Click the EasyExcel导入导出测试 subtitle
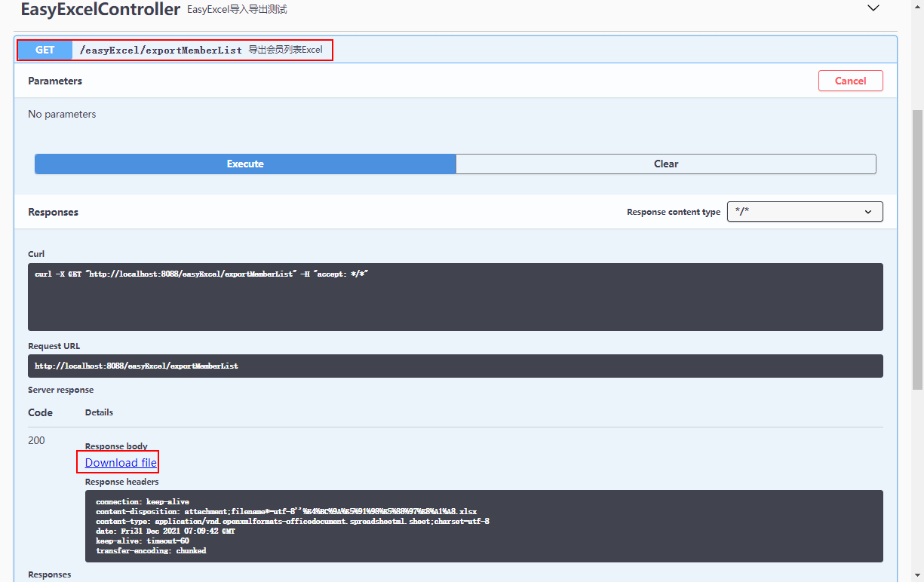The width and height of the screenshot is (924, 582). click(237, 10)
